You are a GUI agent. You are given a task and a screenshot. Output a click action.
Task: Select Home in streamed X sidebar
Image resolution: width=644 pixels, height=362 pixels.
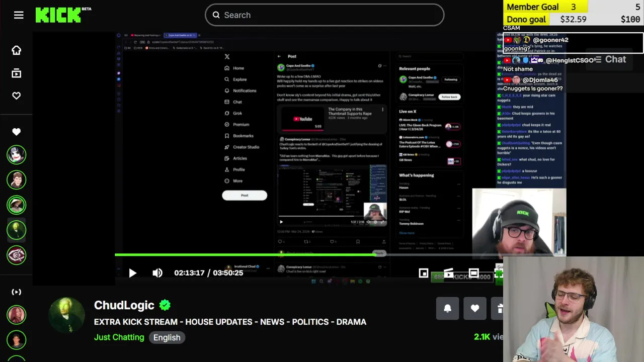pyautogui.click(x=234, y=68)
